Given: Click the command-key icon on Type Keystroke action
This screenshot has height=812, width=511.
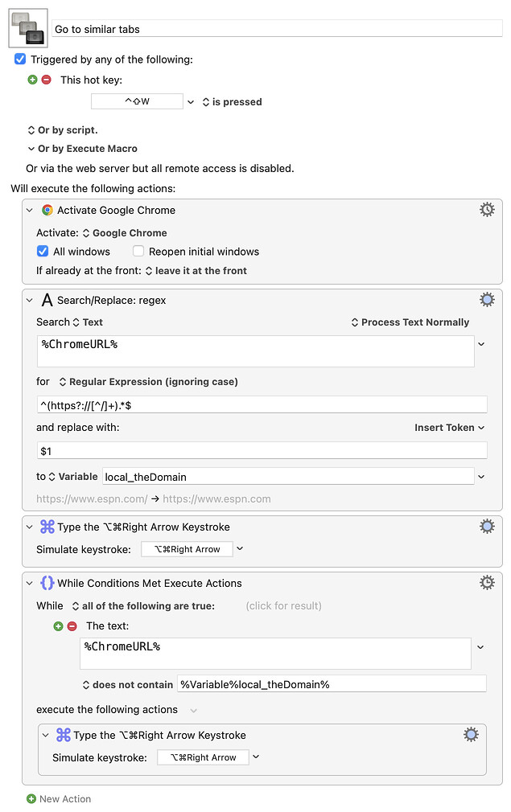Looking at the screenshot, I should (x=47, y=526).
